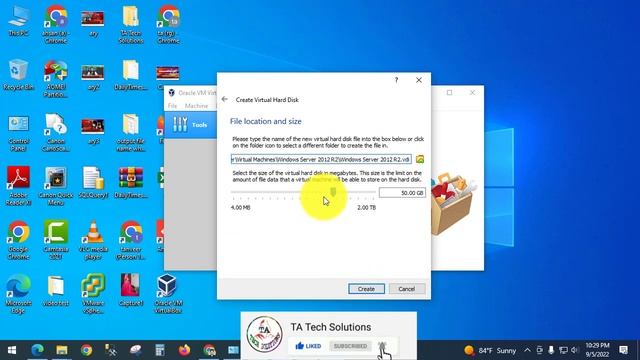Open the 84°F Sunny weather widget
This screenshot has width=640, height=360.
tap(491, 350)
